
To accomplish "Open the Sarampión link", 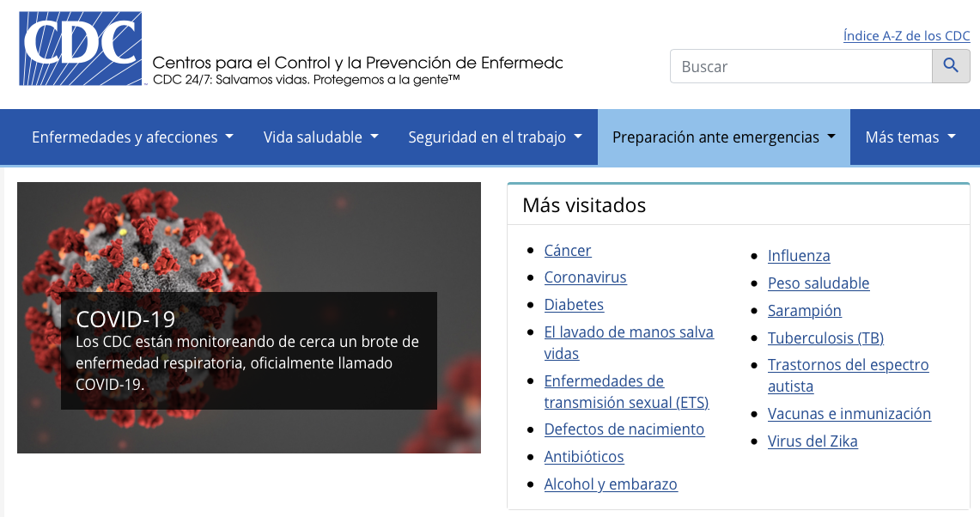I will 805,310.
